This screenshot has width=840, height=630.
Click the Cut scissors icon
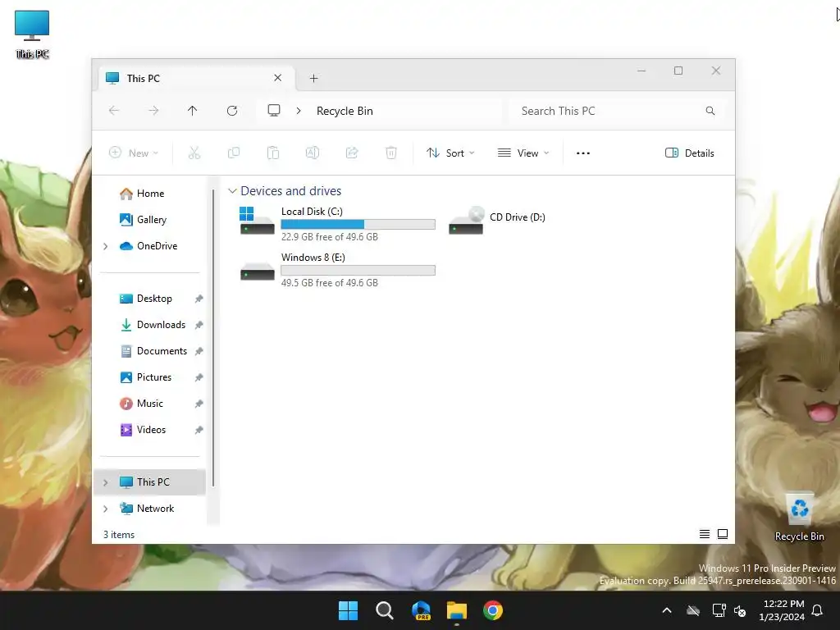coord(194,153)
